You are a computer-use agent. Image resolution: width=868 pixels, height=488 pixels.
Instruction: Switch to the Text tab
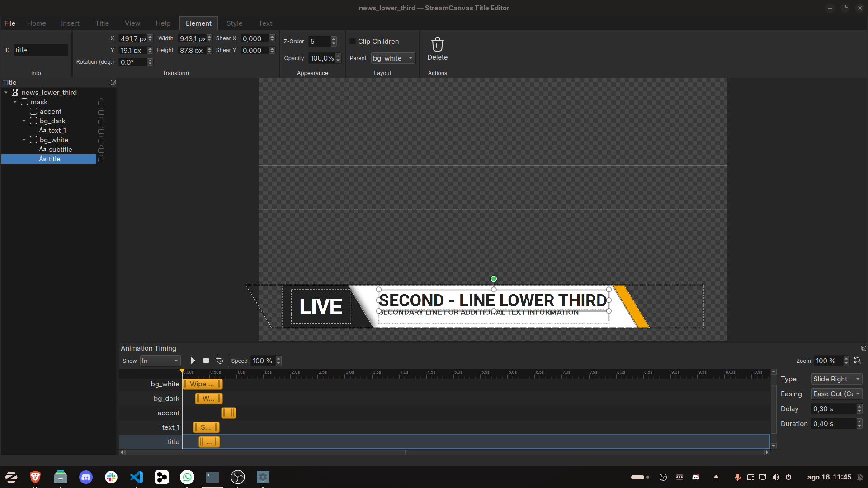click(265, 23)
